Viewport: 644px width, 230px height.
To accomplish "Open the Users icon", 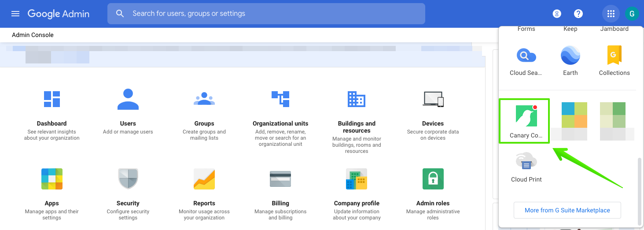I will [x=128, y=99].
